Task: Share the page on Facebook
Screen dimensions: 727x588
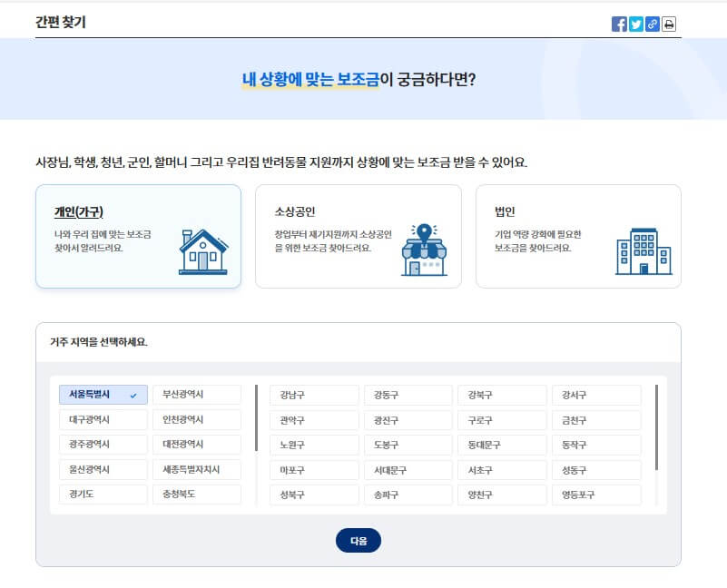Action: pos(623,26)
